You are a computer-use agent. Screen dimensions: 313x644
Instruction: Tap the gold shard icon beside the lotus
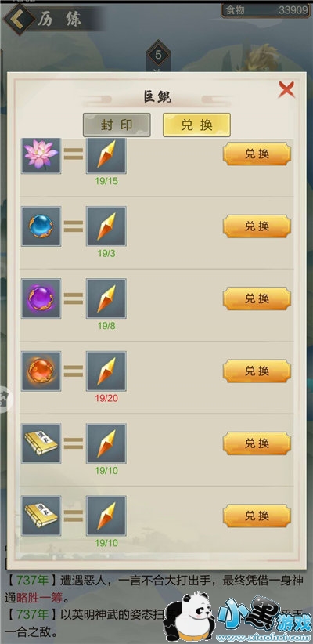click(x=106, y=155)
